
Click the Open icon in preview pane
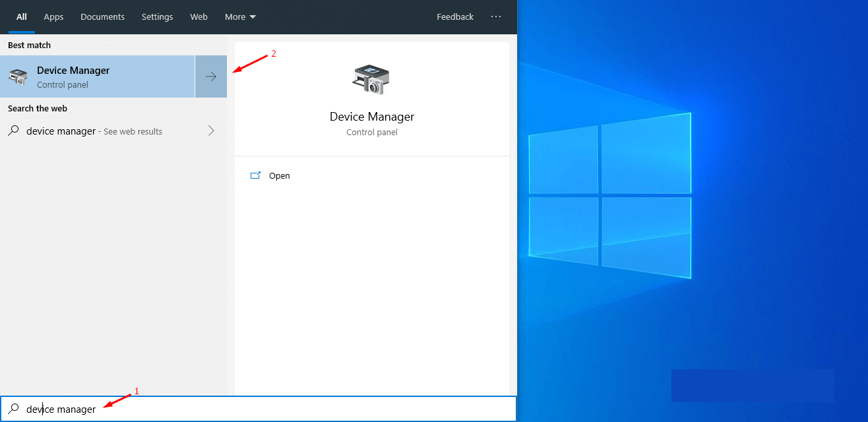(x=255, y=176)
